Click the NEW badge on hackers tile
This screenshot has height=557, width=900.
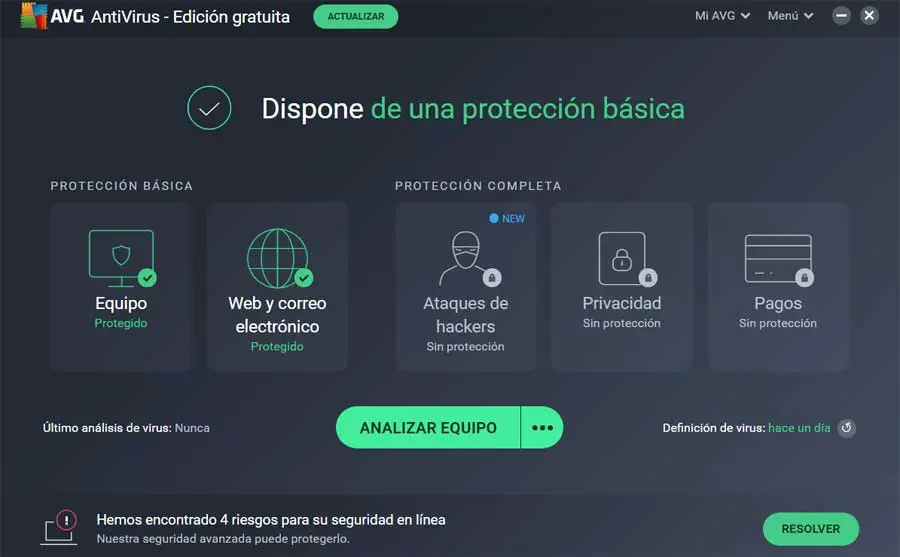(x=507, y=219)
